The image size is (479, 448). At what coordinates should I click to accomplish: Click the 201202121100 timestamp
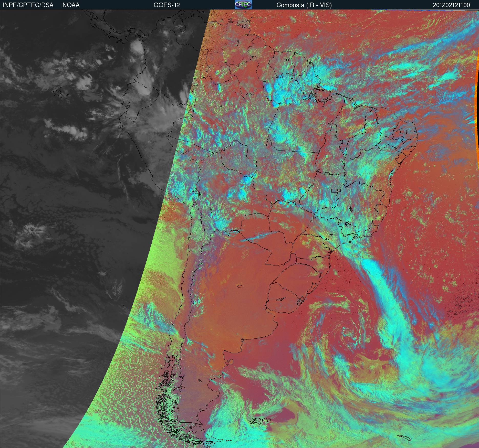(451, 5)
